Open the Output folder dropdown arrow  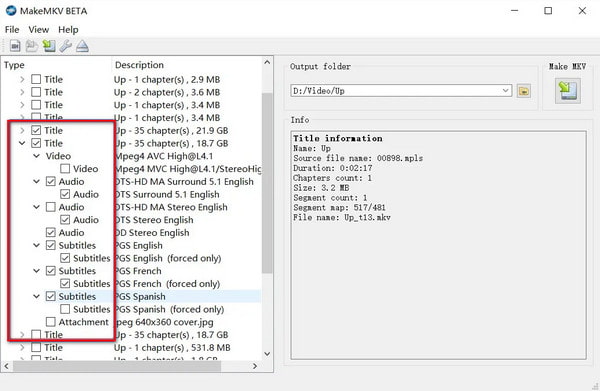(x=505, y=91)
